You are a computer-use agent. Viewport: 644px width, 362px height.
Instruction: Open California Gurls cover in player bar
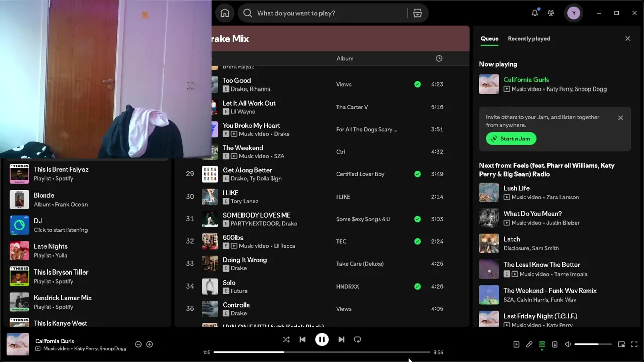click(18, 344)
